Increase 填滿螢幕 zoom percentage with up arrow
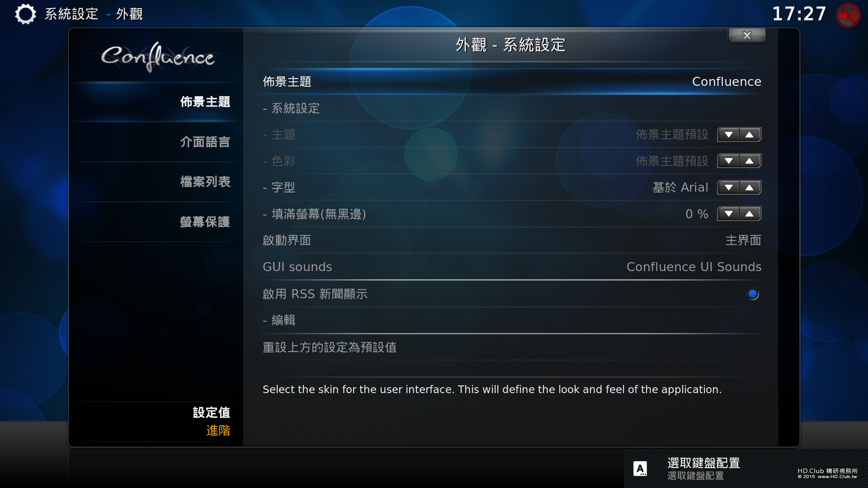This screenshot has width=868, height=488. pos(750,214)
